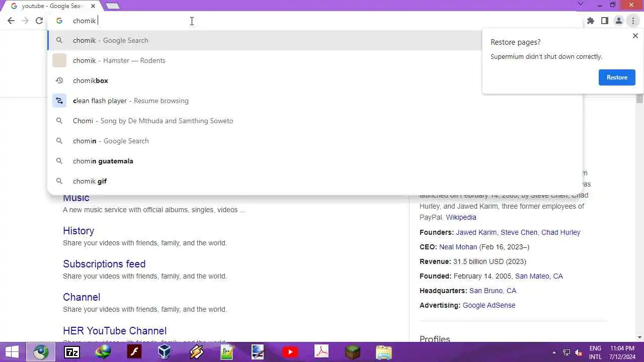The width and height of the screenshot is (644, 362).
Task: Open the Steve Chen founder link
Action: tap(519, 232)
